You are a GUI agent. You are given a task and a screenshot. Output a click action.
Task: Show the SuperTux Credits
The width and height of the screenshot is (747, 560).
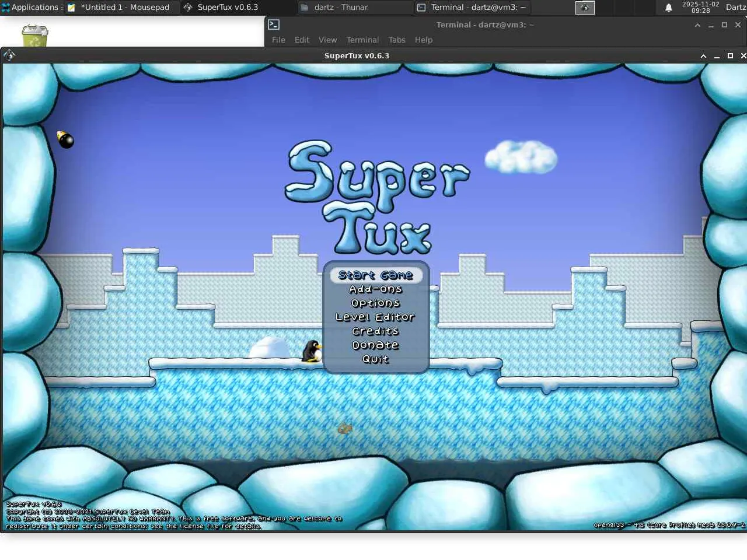pos(375,331)
